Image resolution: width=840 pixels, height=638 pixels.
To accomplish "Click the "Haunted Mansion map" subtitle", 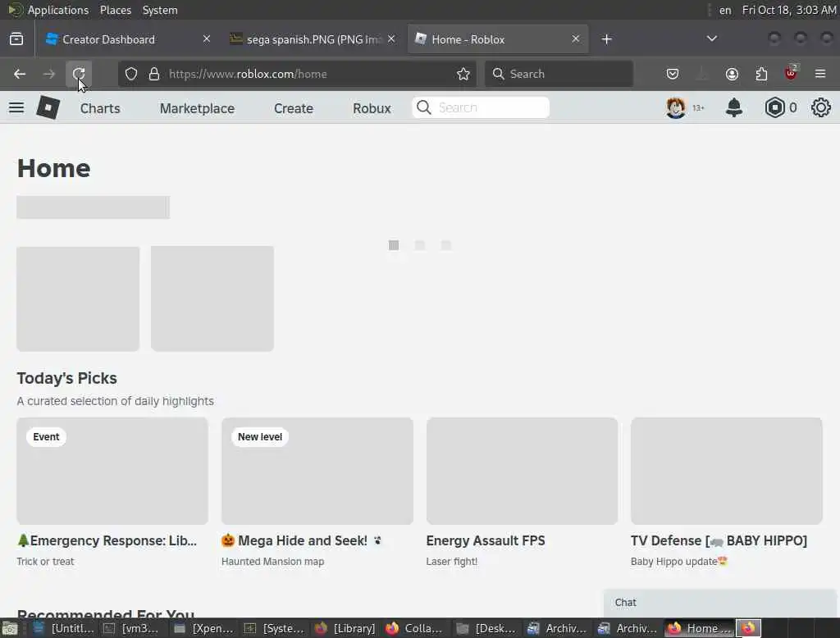I will [272, 562].
